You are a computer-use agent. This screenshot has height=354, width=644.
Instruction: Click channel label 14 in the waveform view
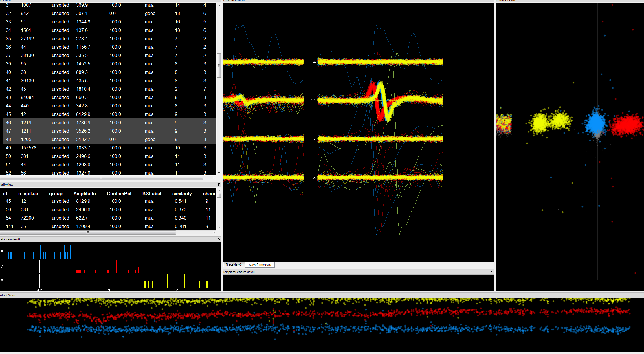coord(313,62)
